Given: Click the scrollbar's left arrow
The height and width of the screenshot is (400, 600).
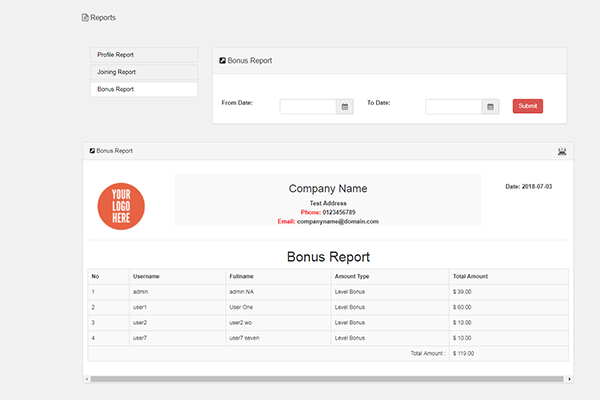Looking at the screenshot, I should pos(87,379).
